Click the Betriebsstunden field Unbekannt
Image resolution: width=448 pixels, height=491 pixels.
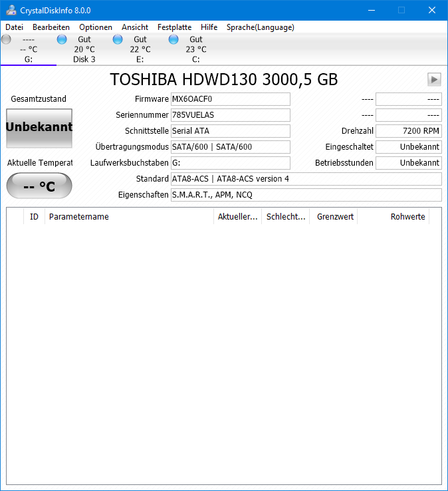409,163
